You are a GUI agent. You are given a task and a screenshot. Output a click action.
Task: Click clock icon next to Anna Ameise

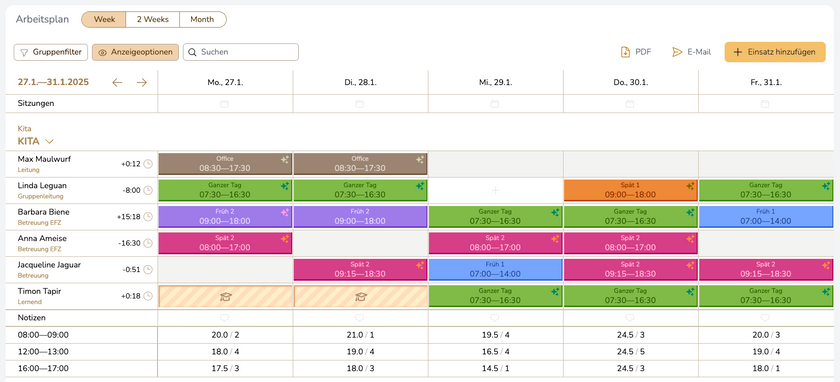tap(148, 243)
